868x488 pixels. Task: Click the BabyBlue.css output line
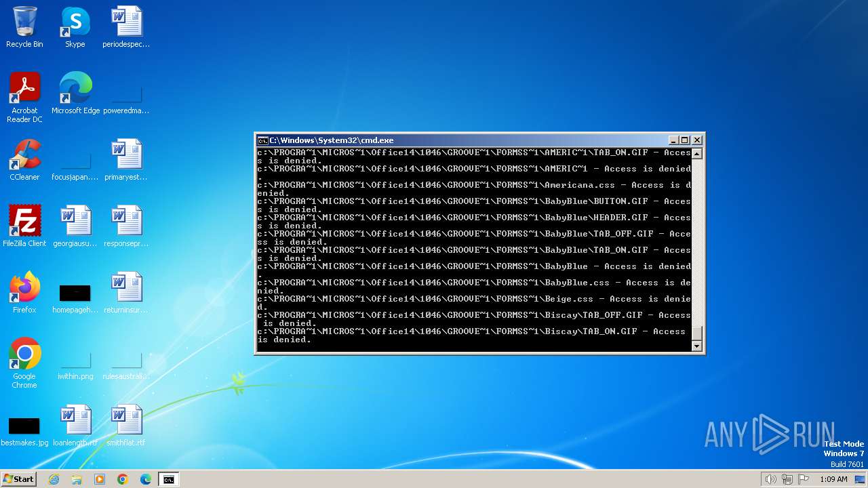474,287
